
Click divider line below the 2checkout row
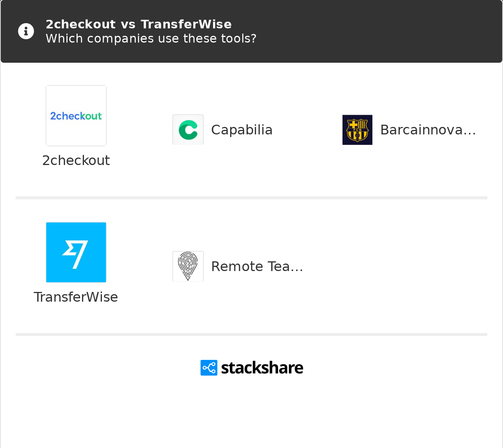(x=251, y=198)
